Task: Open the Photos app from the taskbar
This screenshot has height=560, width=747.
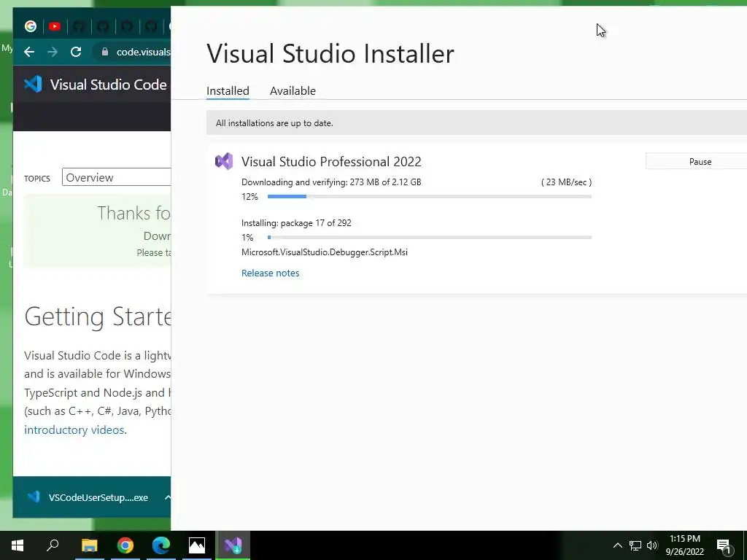Action: point(197,545)
